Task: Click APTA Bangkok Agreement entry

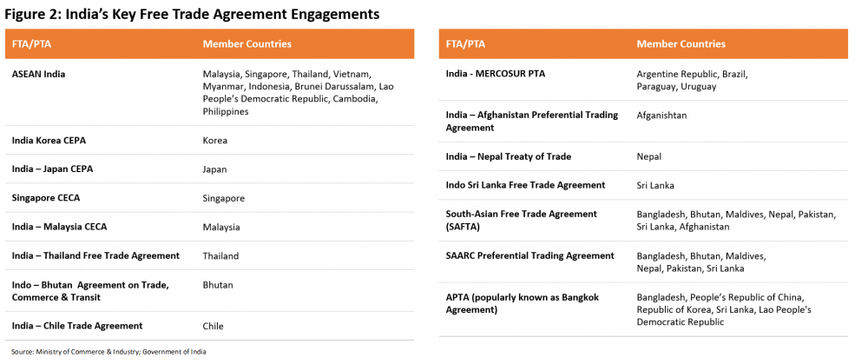Action: [x=522, y=303]
